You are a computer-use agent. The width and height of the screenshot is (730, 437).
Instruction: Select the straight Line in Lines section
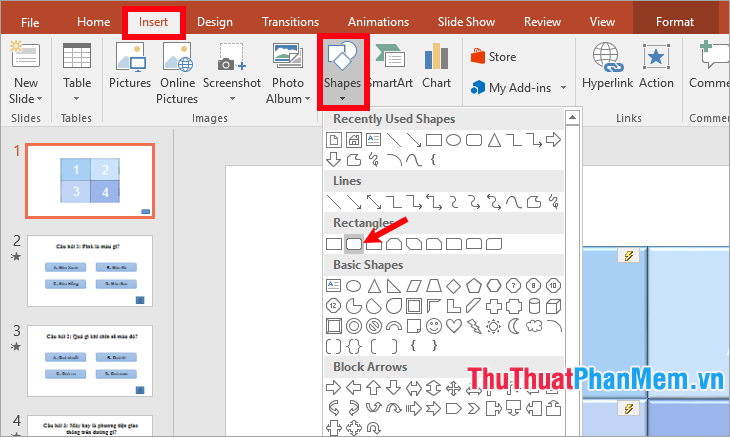click(334, 202)
